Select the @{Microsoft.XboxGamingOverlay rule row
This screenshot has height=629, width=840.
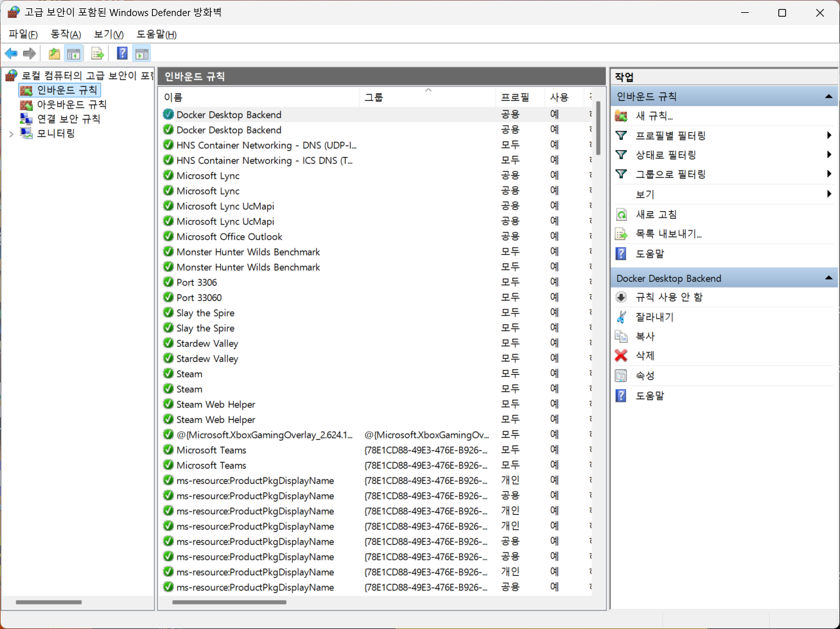pos(376,435)
